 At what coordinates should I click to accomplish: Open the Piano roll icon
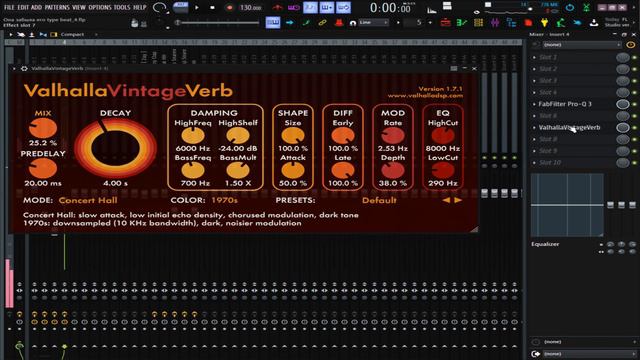click(462, 23)
